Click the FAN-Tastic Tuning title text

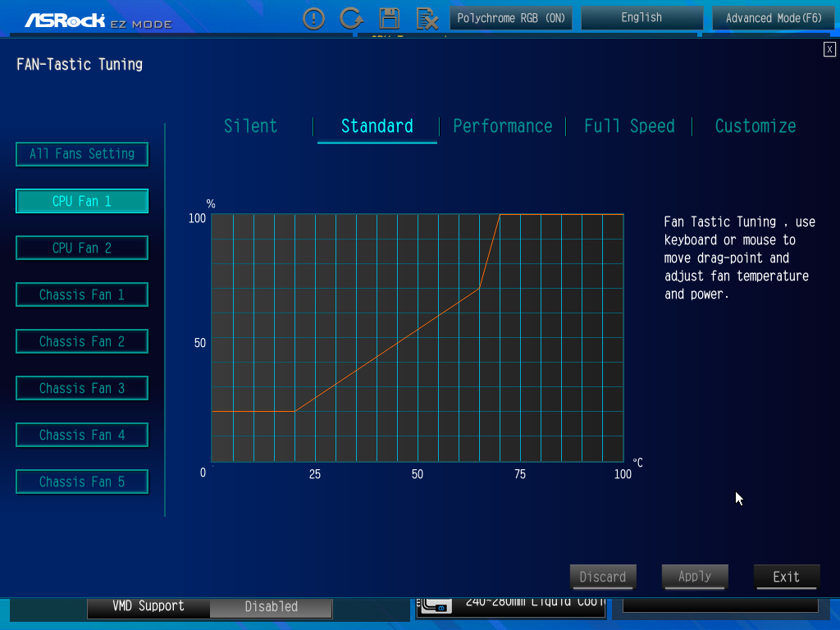tap(80, 65)
